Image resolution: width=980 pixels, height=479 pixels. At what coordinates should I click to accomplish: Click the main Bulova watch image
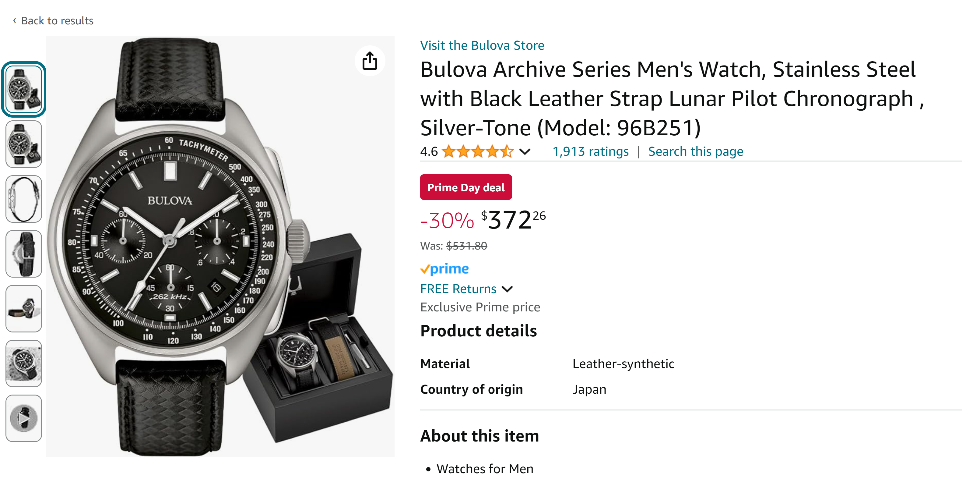(220, 247)
